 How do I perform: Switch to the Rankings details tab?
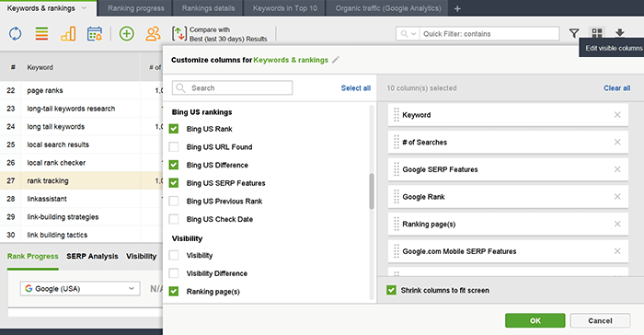click(x=208, y=8)
